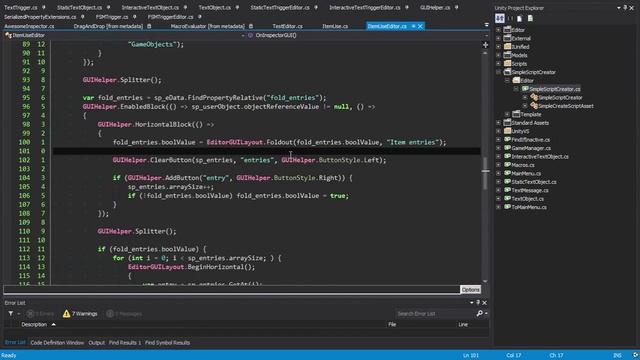Image resolution: width=640 pixels, height=360 pixels.
Task: Select GameManager.cs in the project tree
Action: click(x=531, y=148)
